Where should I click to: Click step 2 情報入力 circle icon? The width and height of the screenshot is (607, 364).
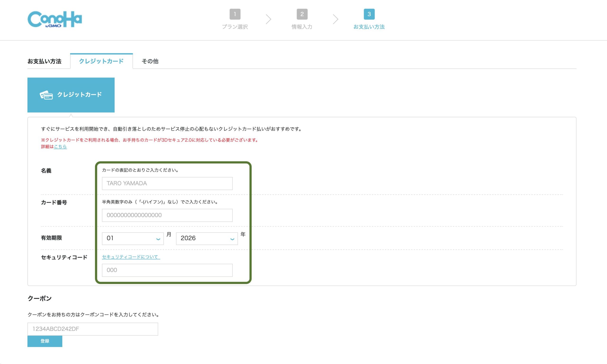coord(302,14)
